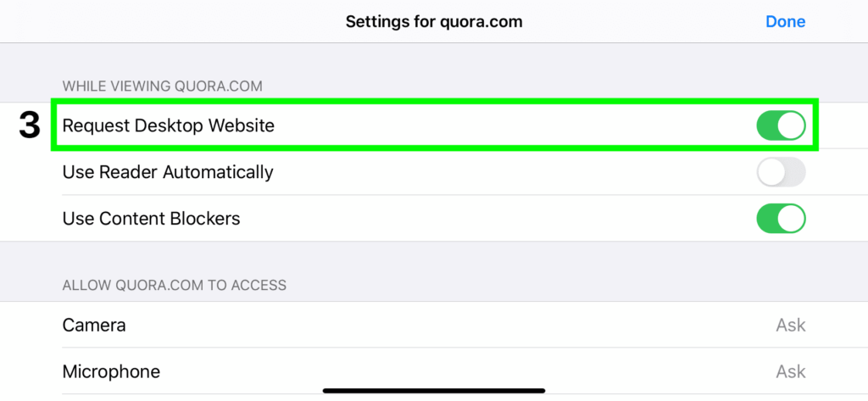Change Camera permission from Ask
This screenshot has height=401, width=868.
click(791, 325)
